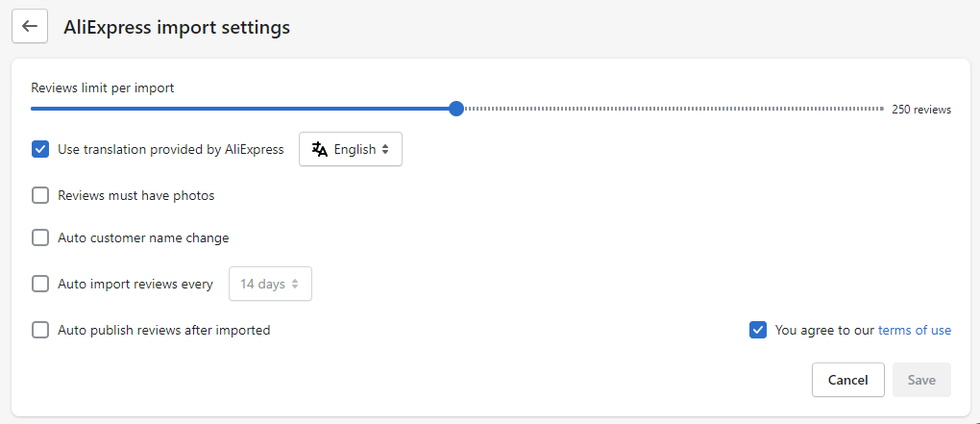Open the terms of use link
The height and width of the screenshot is (424, 980).
point(914,330)
